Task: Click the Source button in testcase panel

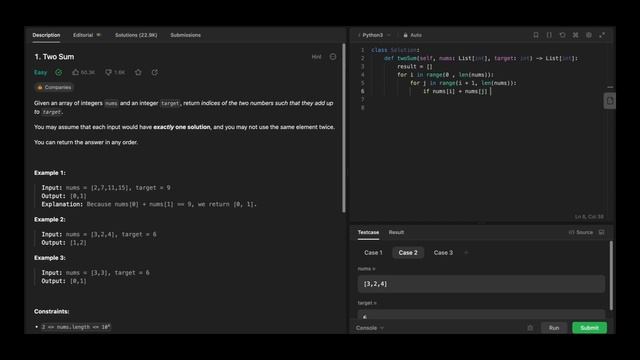Action: tap(581, 232)
